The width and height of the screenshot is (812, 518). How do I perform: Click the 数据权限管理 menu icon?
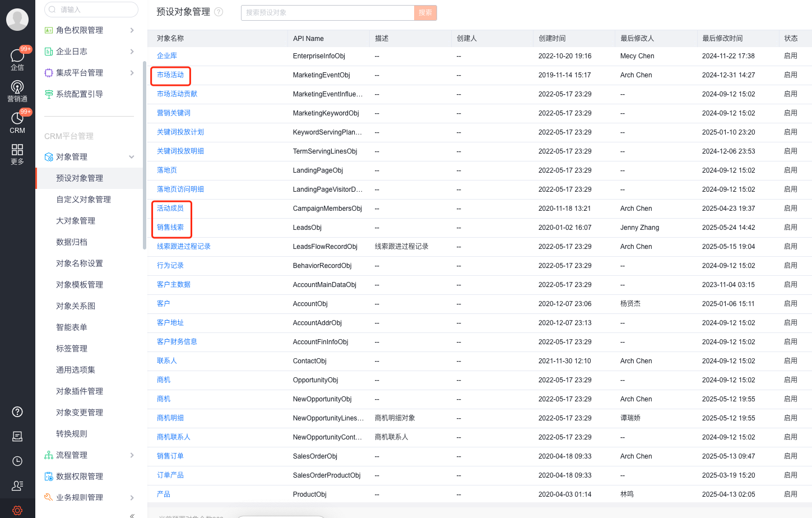[x=49, y=477]
